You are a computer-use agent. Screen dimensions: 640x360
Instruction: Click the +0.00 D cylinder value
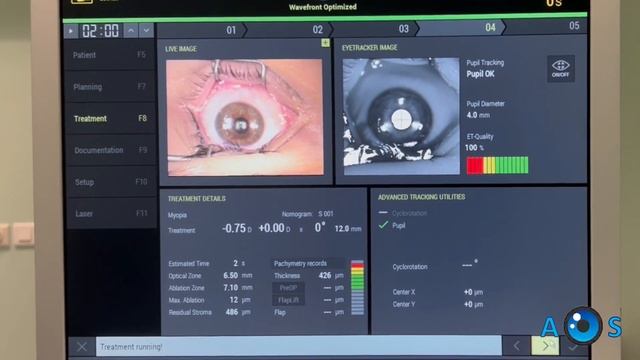[x=274, y=228]
